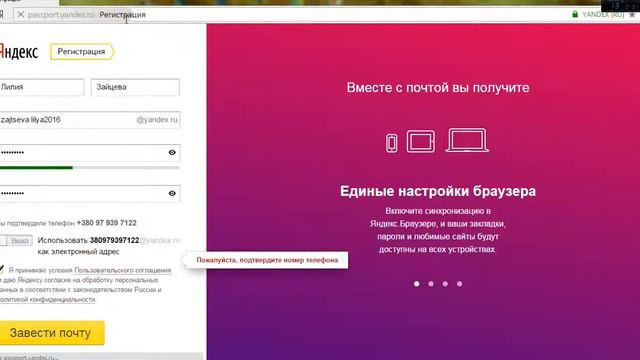This screenshot has width=640, height=360.
Task: Open the Yandex logo home link
Action: point(19,52)
